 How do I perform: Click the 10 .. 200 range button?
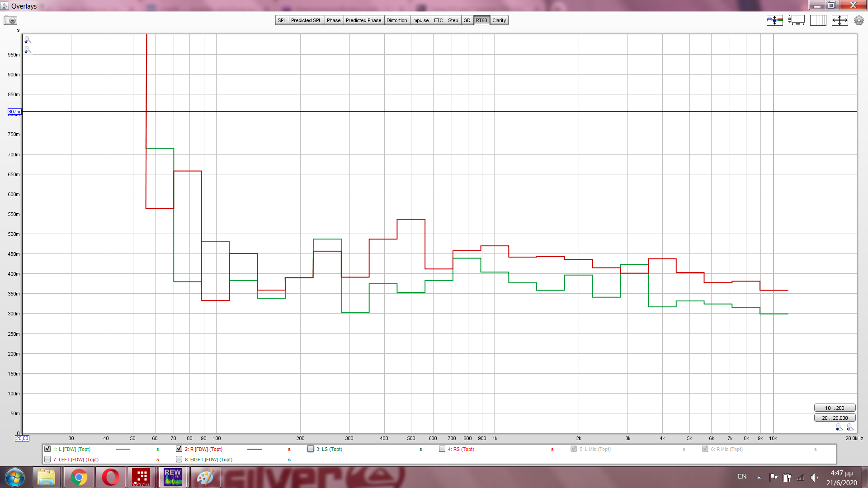pyautogui.click(x=834, y=408)
